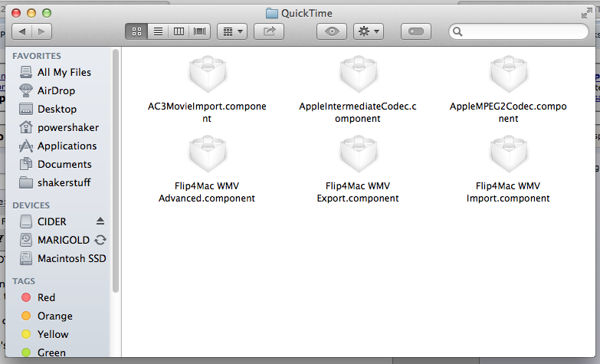Switch to icon view
Image resolution: width=600 pixels, height=364 pixels.
(136, 31)
